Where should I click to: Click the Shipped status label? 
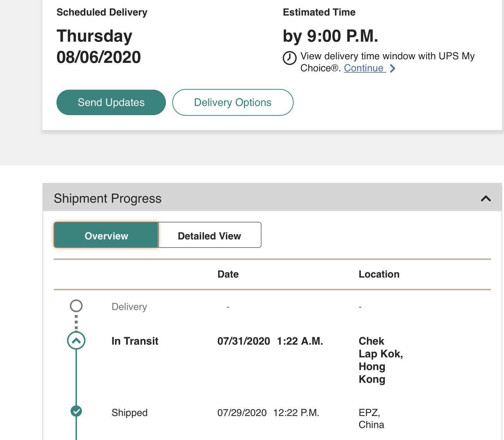[x=130, y=413]
